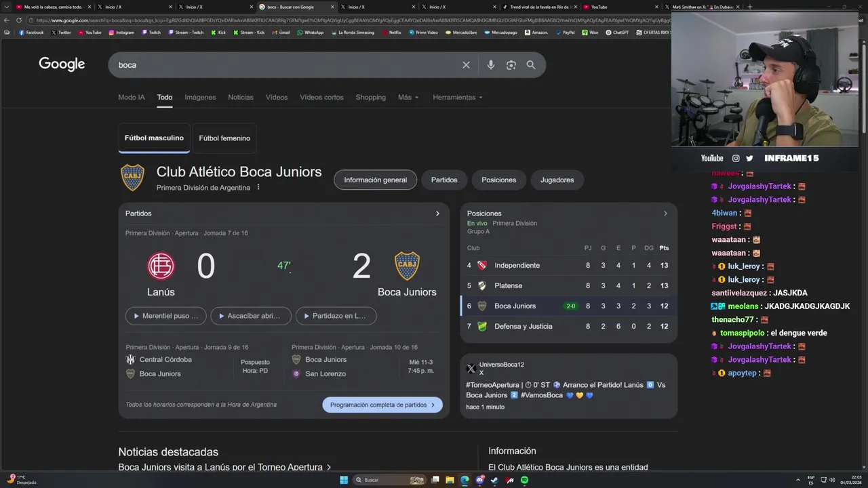Switch to the YouTube browser tab
The width and height of the screenshot is (868, 488).
click(620, 7)
